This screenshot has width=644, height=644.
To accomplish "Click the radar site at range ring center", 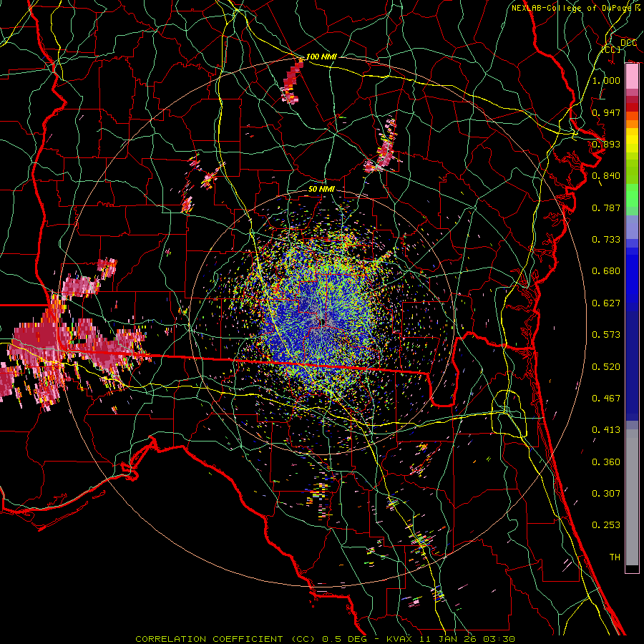I will coord(321,321).
